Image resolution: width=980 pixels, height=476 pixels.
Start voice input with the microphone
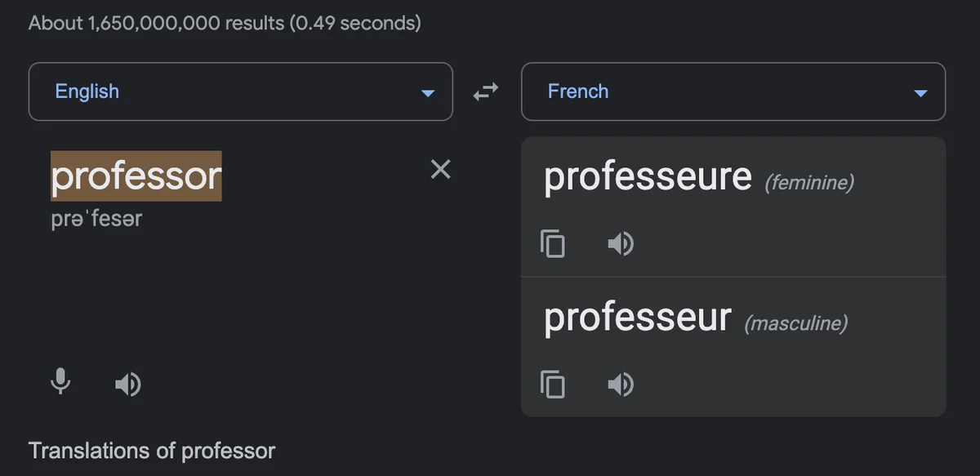pyautogui.click(x=60, y=382)
